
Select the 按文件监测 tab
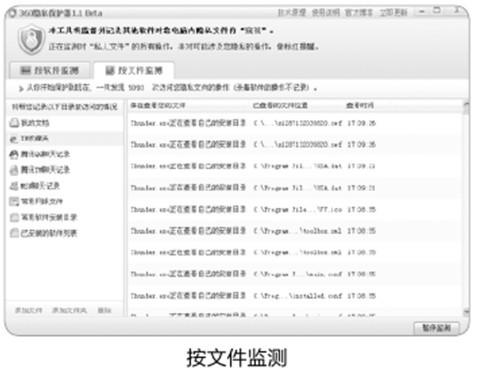click(134, 70)
